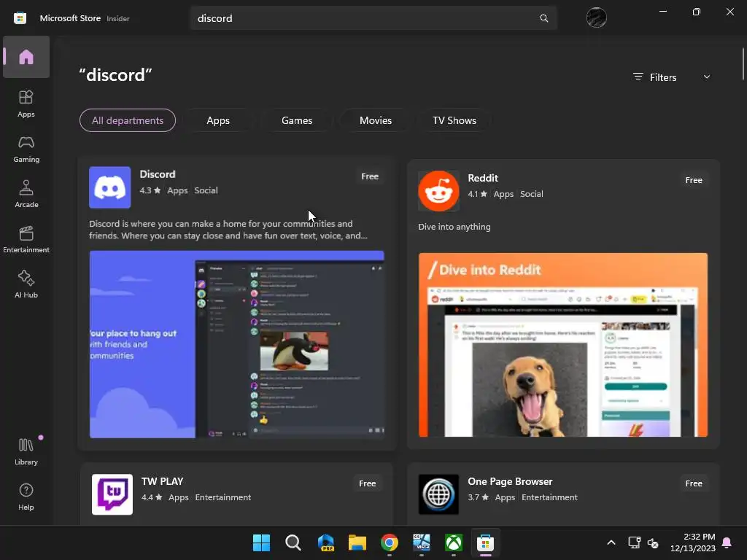Click the Free button for TW PLAY
Screen dimensions: 747x560
[x=368, y=483]
